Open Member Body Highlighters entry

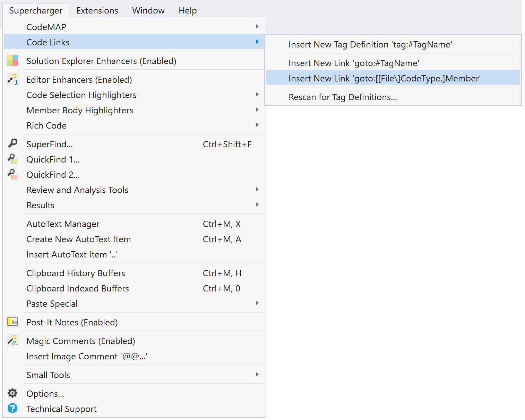(134, 110)
